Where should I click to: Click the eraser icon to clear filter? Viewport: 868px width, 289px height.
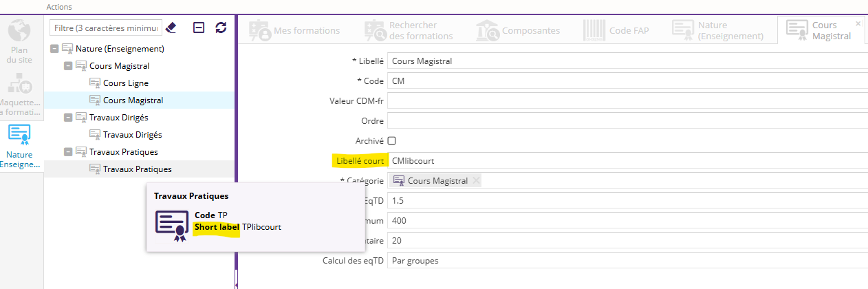coord(172,28)
